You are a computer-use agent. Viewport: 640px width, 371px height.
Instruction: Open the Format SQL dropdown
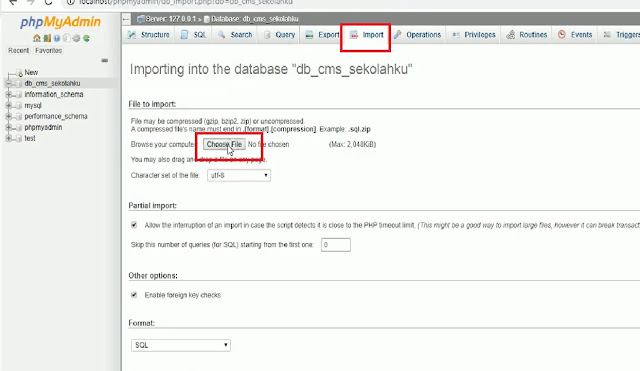point(181,345)
